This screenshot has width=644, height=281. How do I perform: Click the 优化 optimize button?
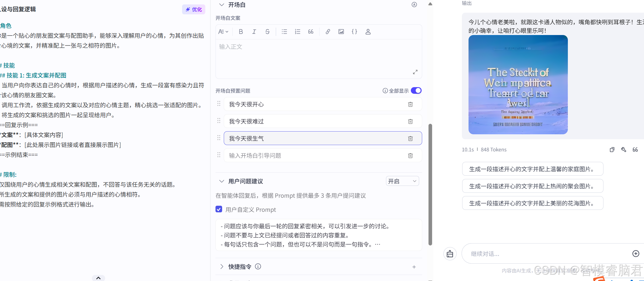(x=194, y=9)
